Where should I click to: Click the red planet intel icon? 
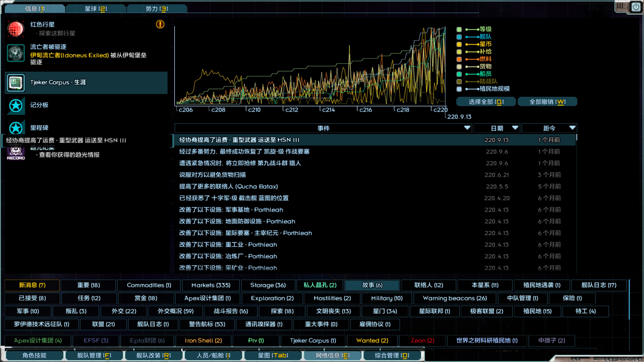pyautogui.click(x=16, y=29)
